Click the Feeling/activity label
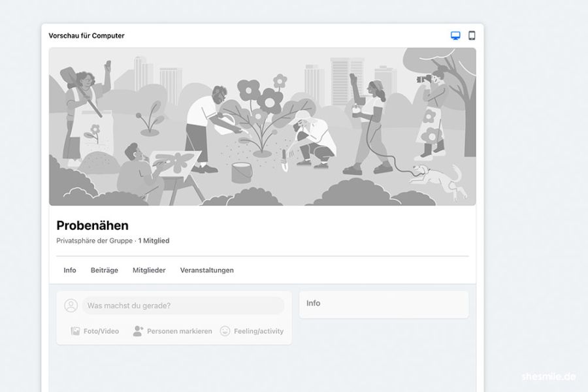The width and height of the screenshot is (588, 392). point(259,331)
